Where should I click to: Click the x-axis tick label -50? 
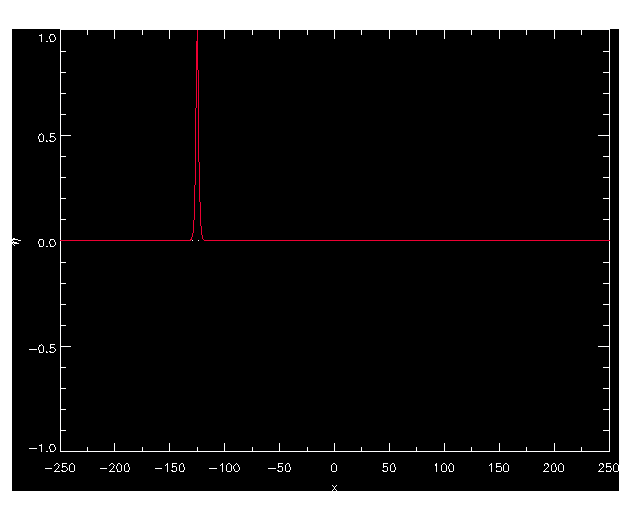tap(282, 469)
